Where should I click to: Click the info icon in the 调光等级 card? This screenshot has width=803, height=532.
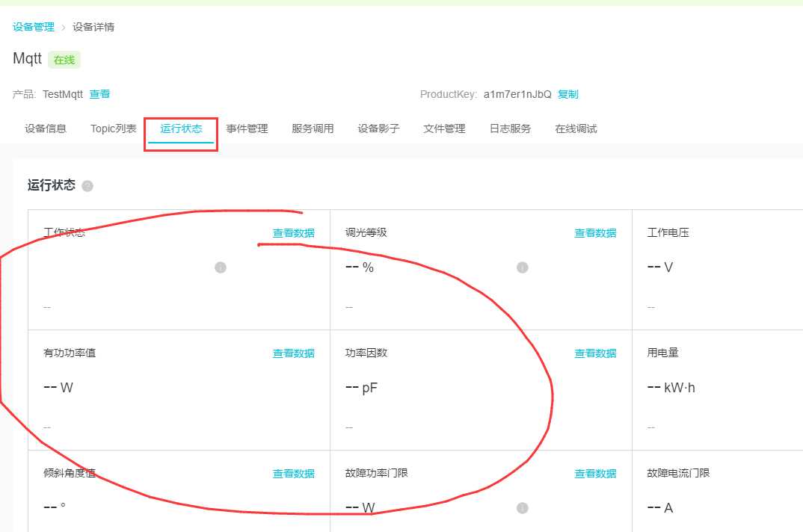pyautogui.click(x=523, y=267)
